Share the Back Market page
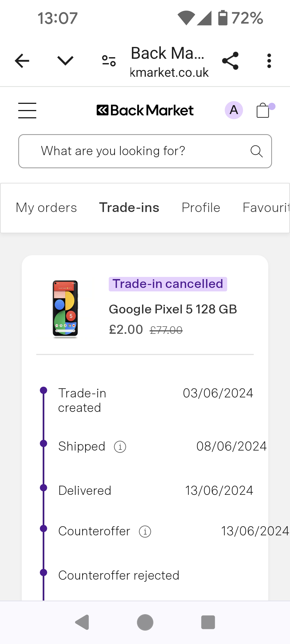This screenshot has height=644, width=290. click(230, 61)
